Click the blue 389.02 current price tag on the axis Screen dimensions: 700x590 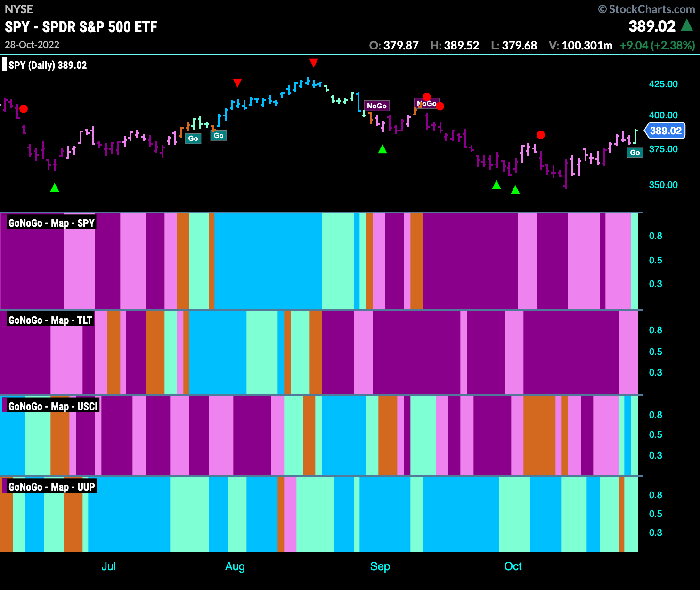point(665,131)
